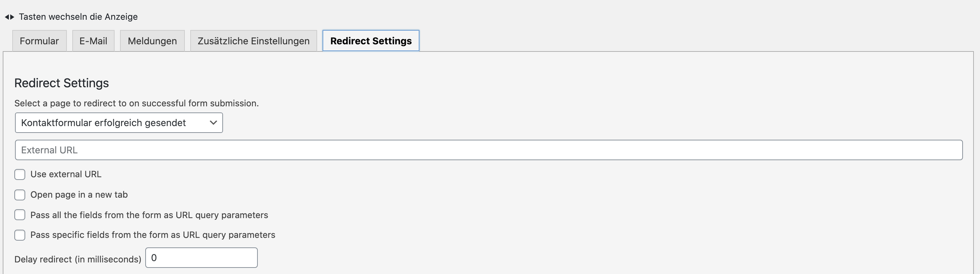Enable the Use external URL checkbox
The image size is (980, 274).
(20, 174)
